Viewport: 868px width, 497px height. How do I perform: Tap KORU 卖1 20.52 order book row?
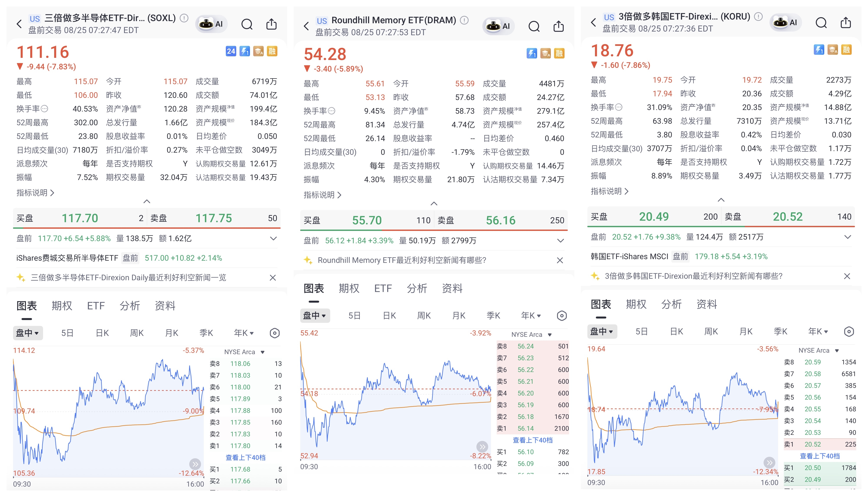coord(819,444)
